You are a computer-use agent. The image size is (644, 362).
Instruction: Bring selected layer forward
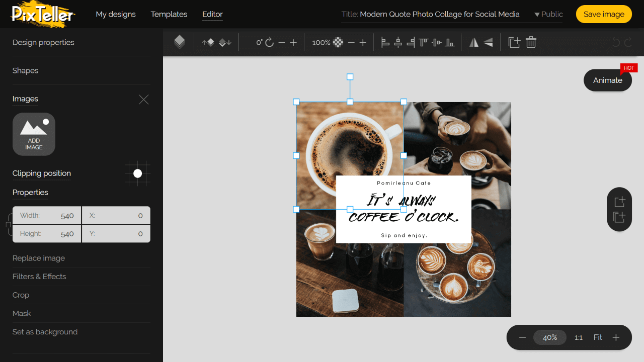click(208, 43)
